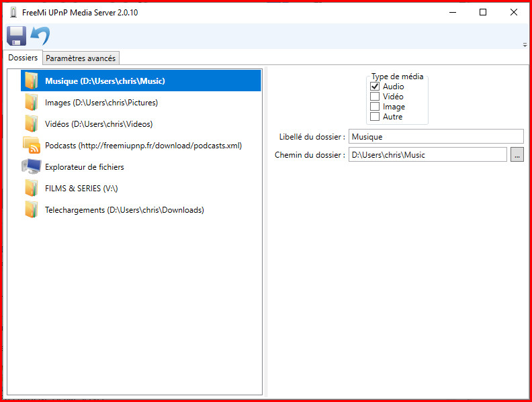
Task: Select Telechargements Downloads entry
Action: coord(141,210)
